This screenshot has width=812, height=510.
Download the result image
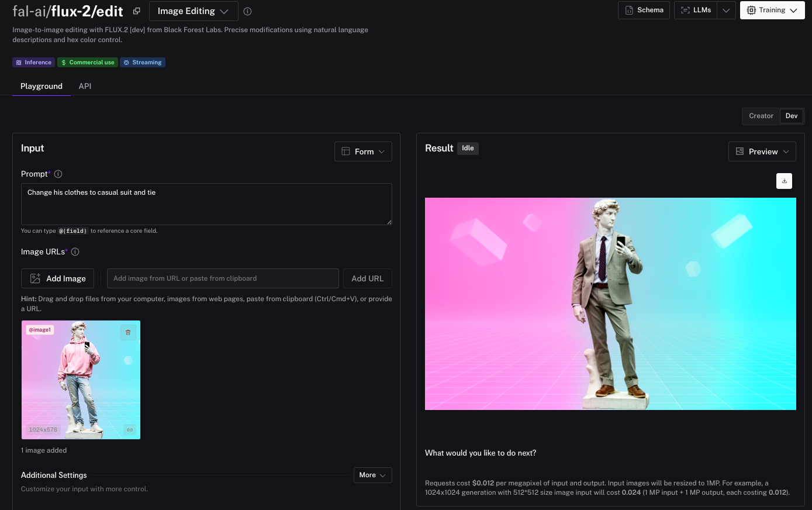[x=784, y=181]
